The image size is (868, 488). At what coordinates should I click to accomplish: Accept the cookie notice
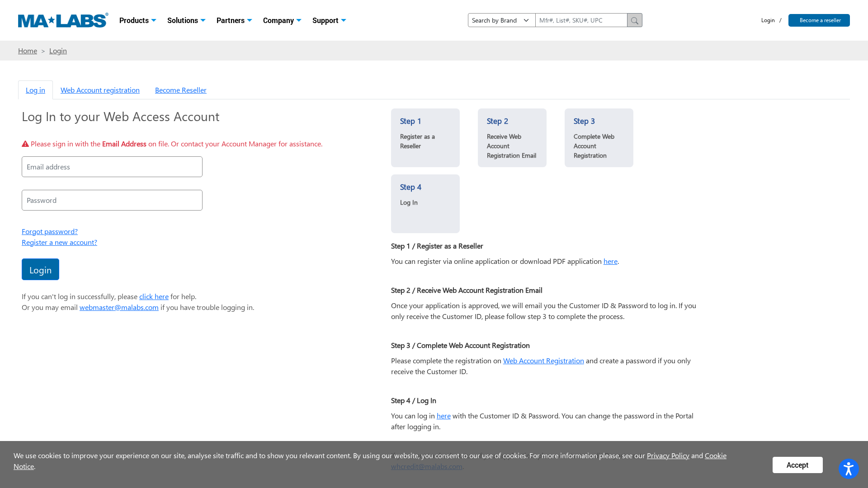[797, 465]
